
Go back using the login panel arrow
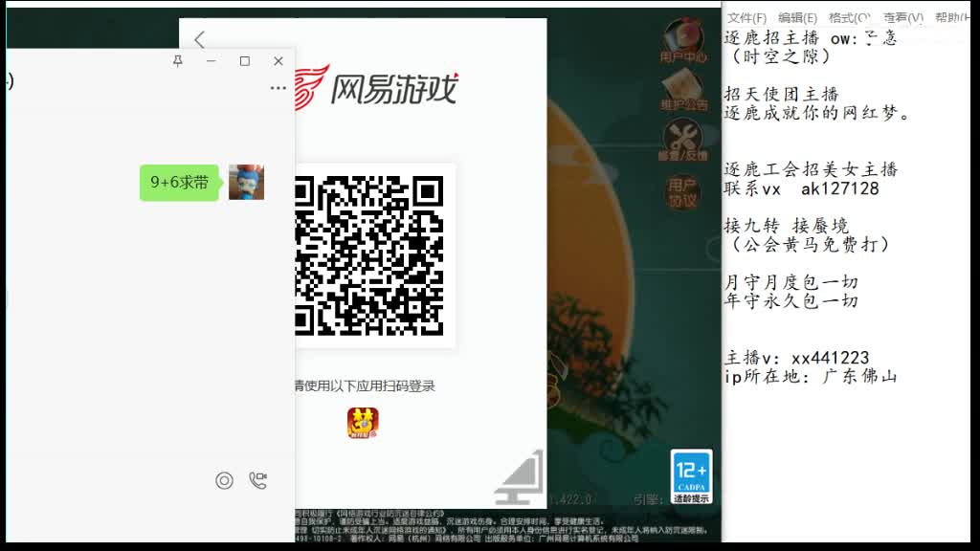(199, 40)
